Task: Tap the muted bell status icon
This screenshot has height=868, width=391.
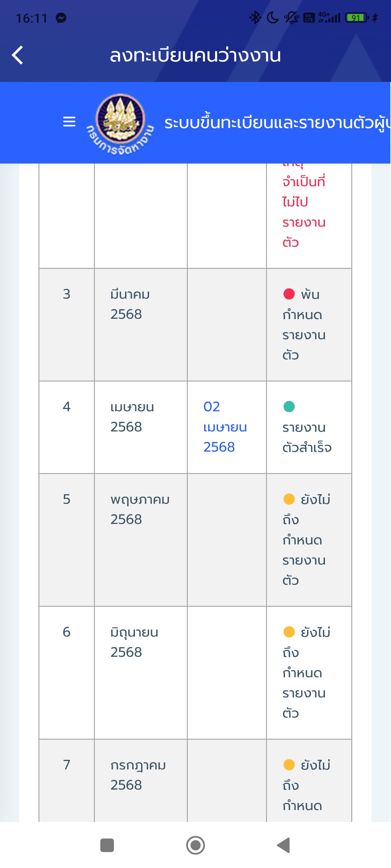Action: coord(291,18)
